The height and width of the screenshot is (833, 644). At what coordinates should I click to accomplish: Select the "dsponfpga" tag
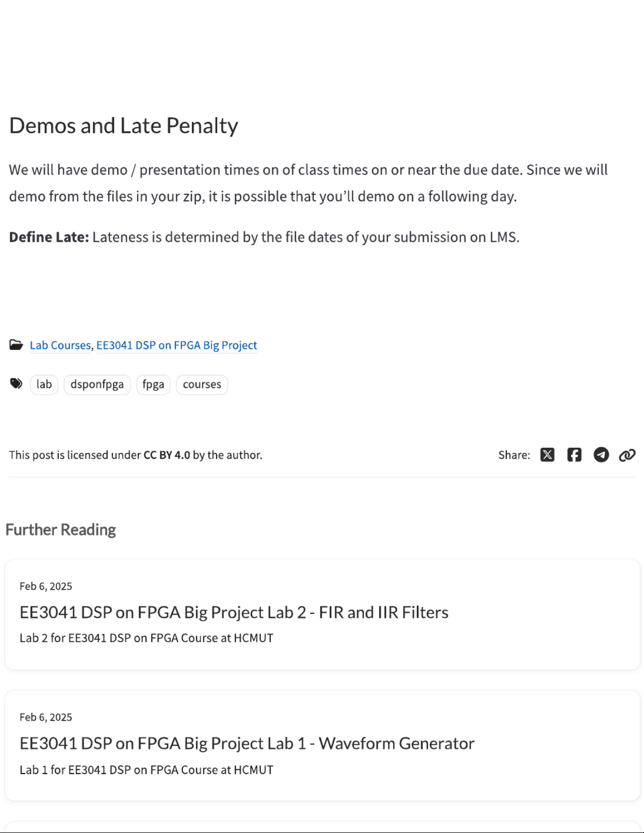pyautogui.click(x=97, y=384)
